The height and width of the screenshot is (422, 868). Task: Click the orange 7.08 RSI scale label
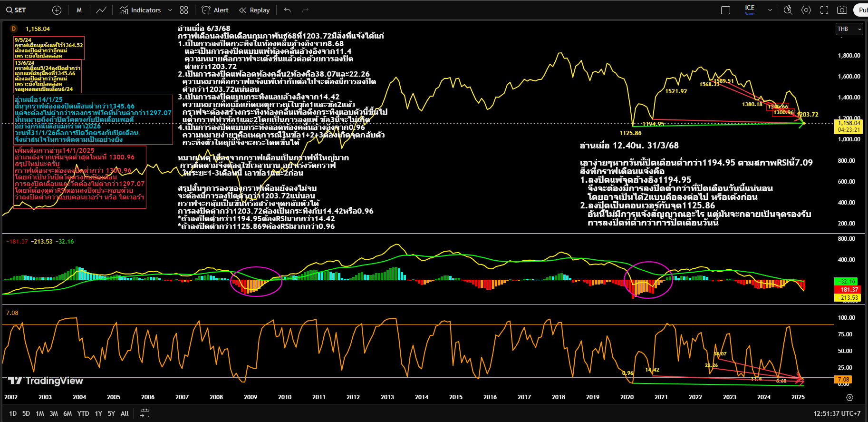[844, 380]
